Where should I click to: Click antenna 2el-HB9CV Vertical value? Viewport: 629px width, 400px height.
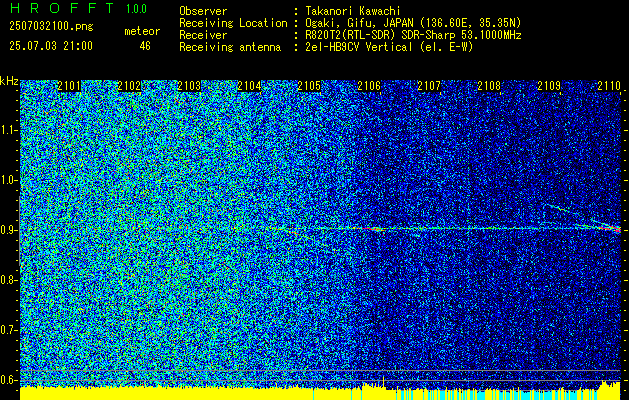point(389,47)
